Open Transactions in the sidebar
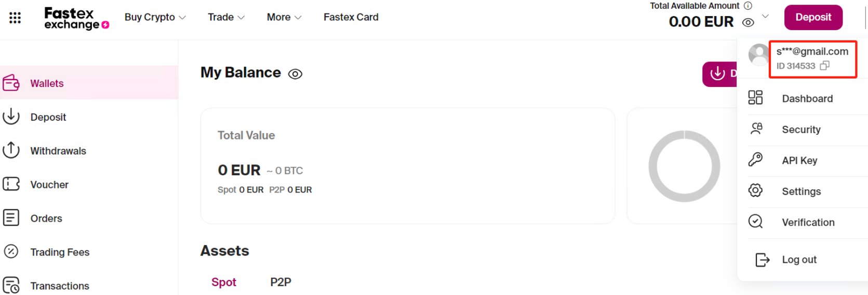This screenshot has width=868, height=295. (x=60, y=286)
